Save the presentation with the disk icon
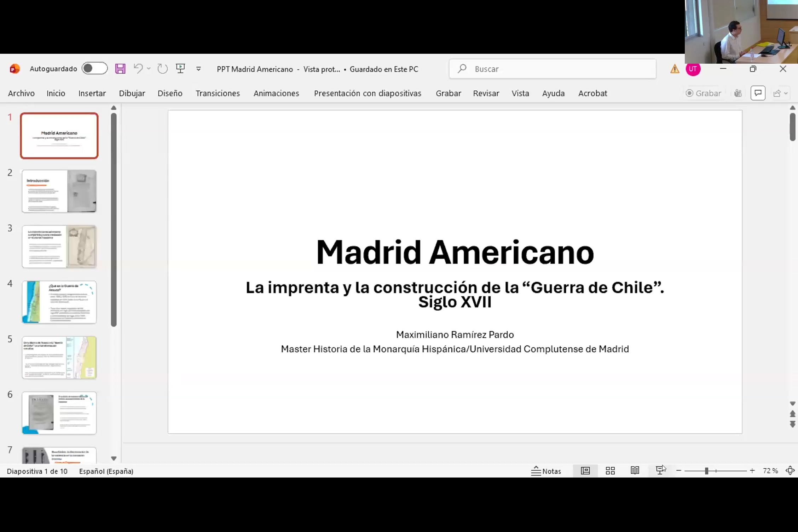This screenshot has width=798, height=532. tap(120, 69)
